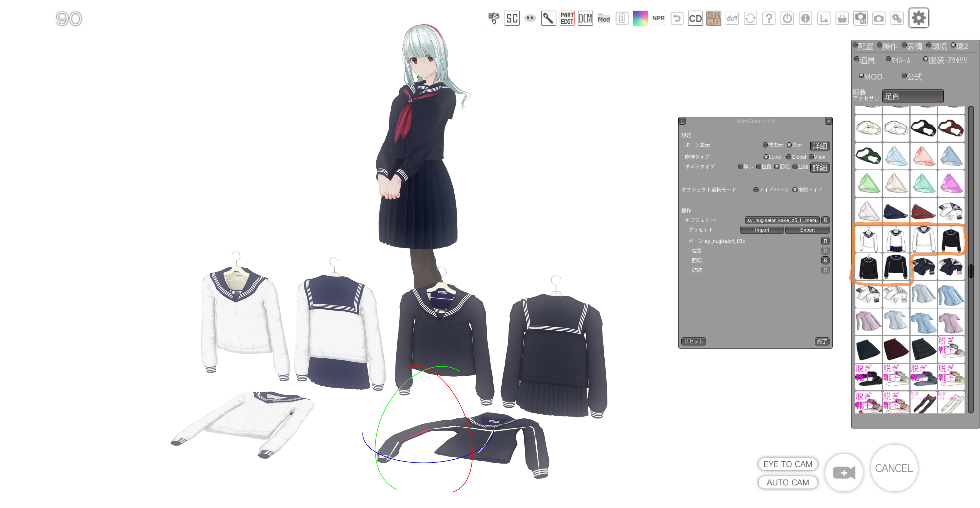Open the SC plugin icon
This screenshot has width=980, height=508.
512,18
